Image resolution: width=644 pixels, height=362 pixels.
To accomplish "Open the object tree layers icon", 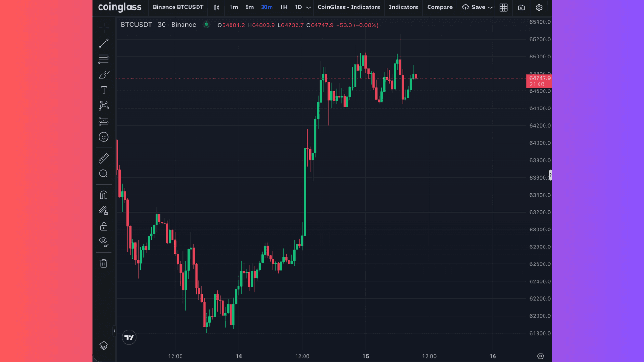I will click(104, 346).
